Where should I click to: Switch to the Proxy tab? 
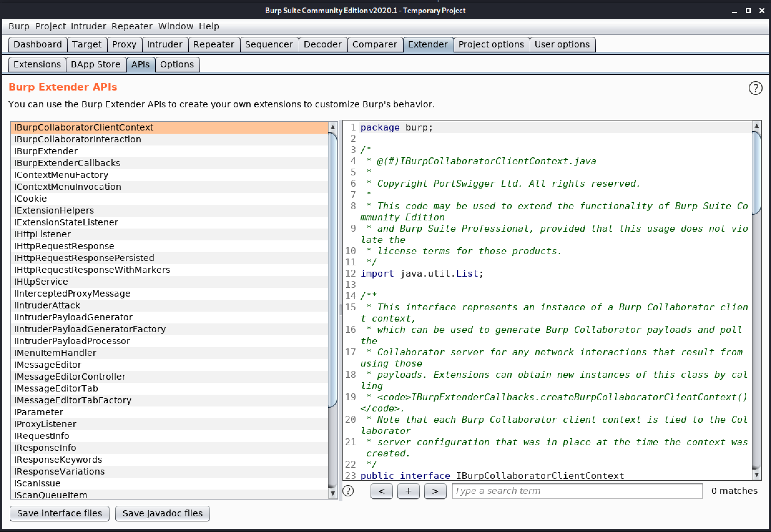click(x=124, y=44)
